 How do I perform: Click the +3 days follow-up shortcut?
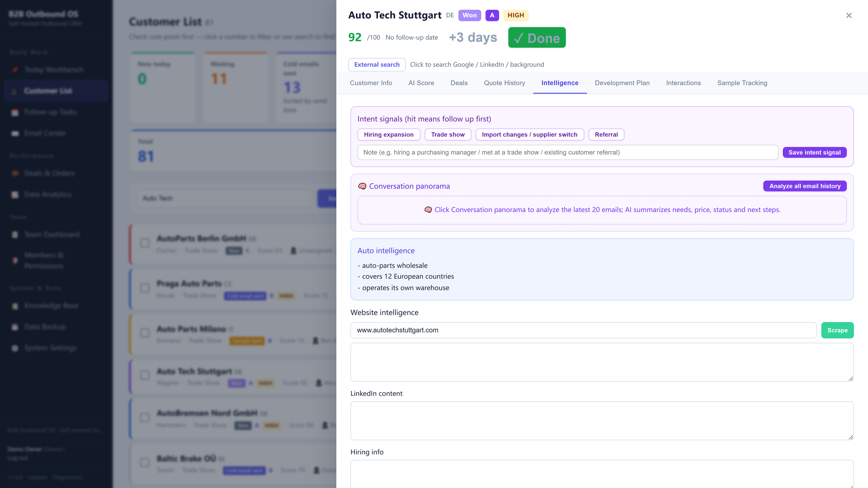(x=473, y=37)
